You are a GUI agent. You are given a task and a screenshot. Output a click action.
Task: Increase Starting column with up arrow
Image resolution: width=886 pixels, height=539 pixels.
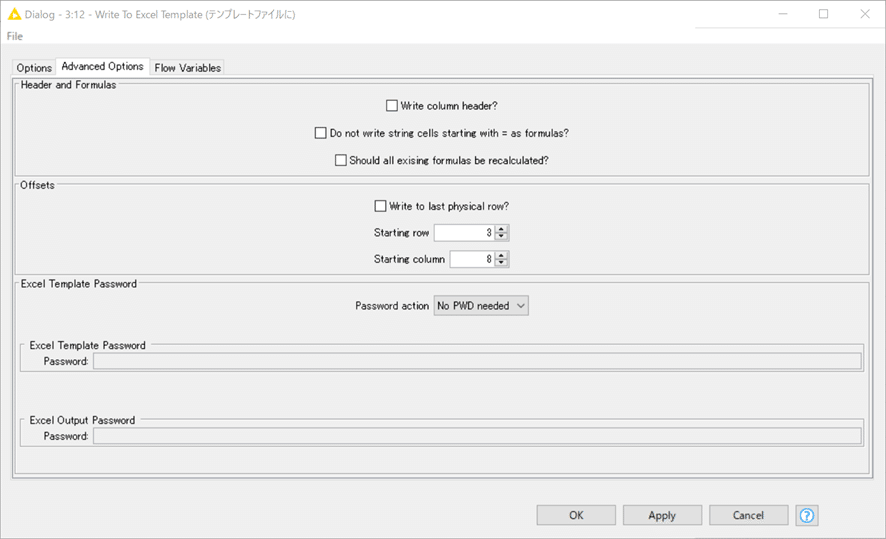tap(502, 255)
